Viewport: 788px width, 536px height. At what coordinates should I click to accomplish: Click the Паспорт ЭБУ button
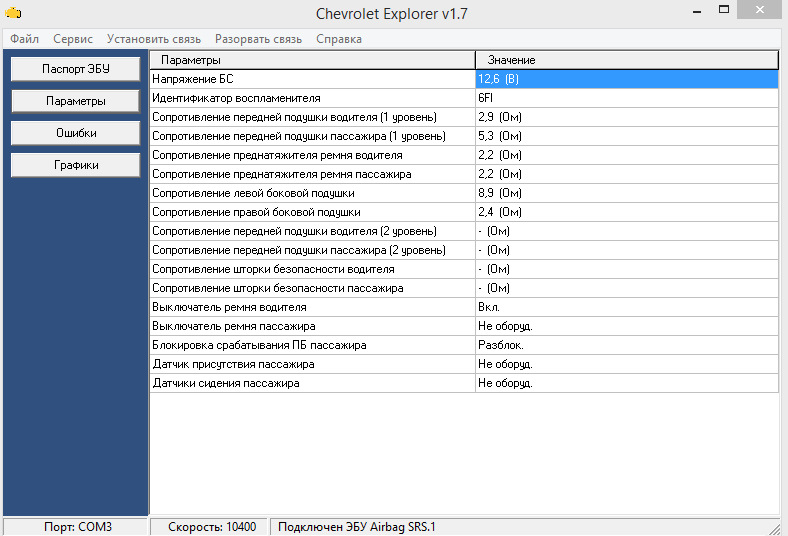[75, 69]
